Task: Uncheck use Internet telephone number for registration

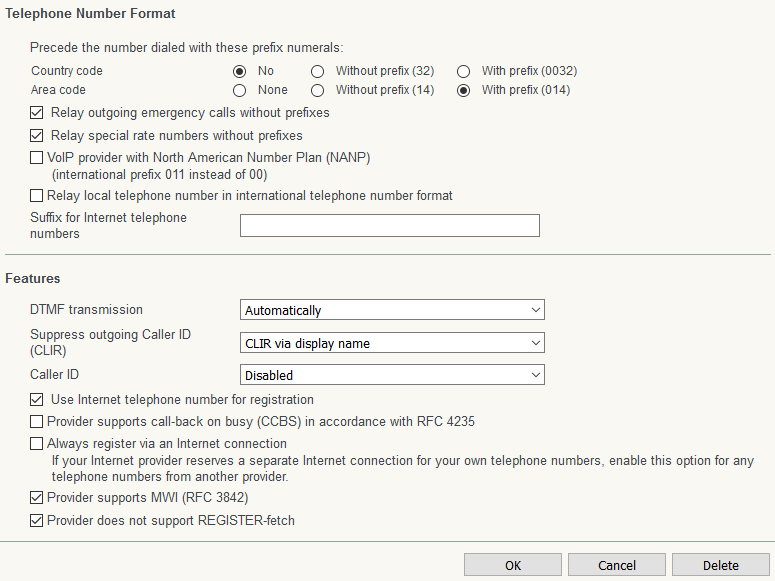Action: [x=38, y=400]
